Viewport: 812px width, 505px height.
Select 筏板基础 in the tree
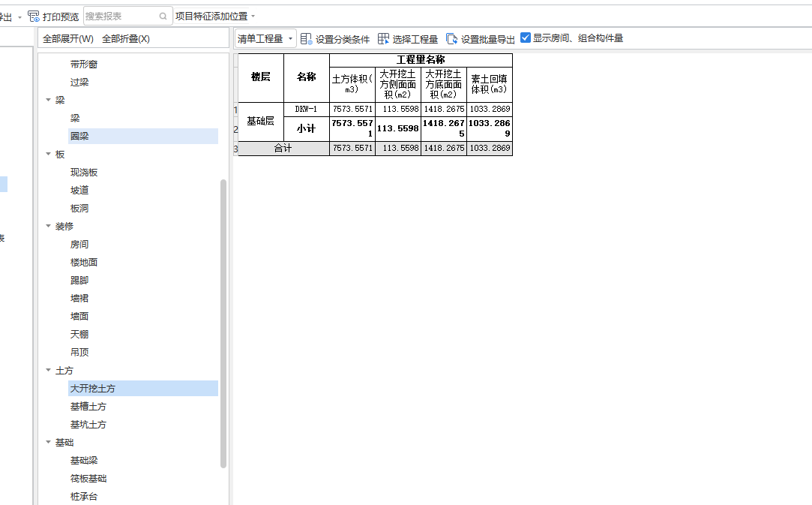(x=88, y=479)
